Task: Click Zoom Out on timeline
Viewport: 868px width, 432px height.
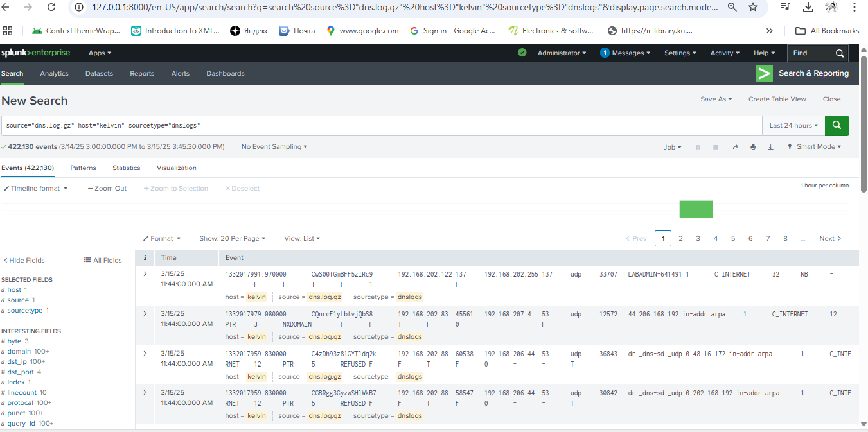Action: 107,188
